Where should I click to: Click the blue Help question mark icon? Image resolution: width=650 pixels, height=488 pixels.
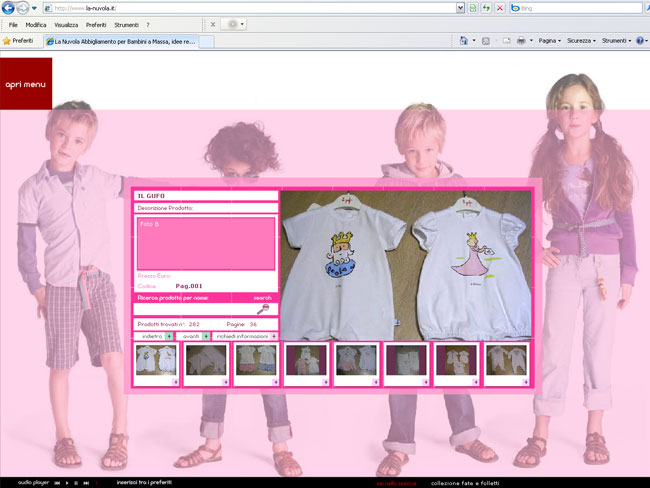click(x=640, y=41)
